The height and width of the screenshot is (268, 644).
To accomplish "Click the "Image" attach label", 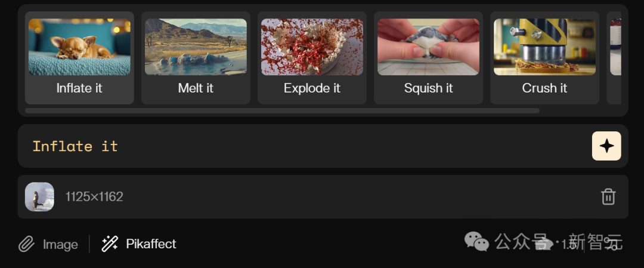I will click(60, 245).
